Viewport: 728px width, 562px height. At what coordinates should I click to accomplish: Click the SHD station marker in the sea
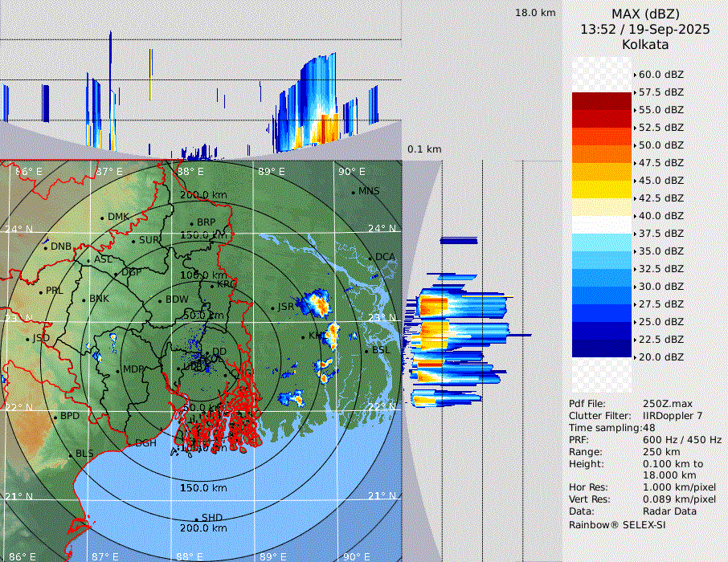click(x=197, y=519)
